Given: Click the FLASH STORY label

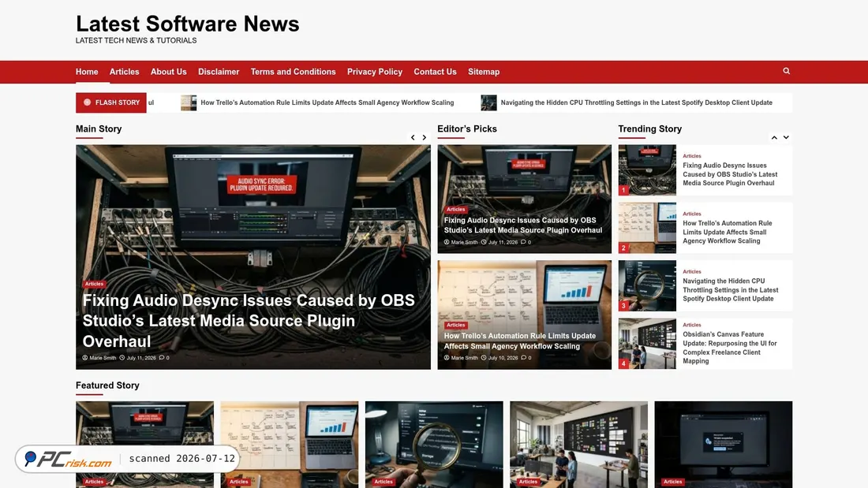Looking at the screenshot, I should 111,103.
